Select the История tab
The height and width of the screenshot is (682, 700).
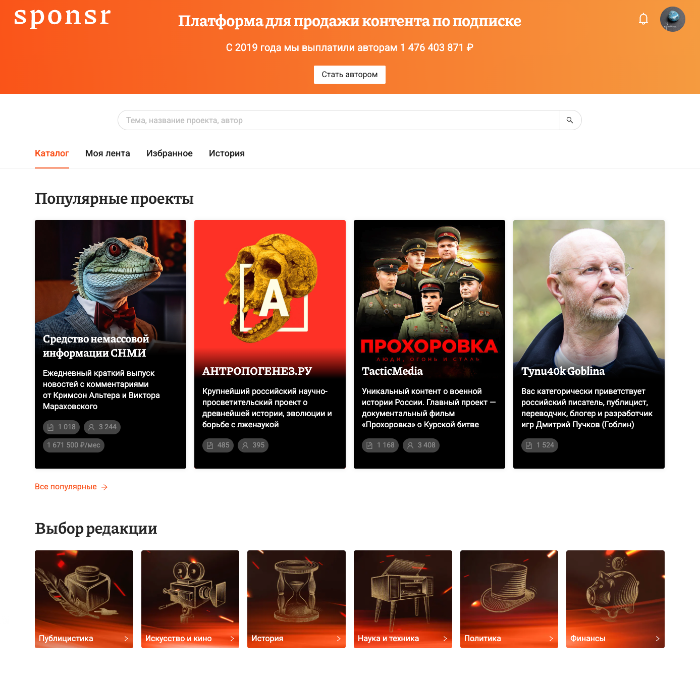(226, 153)
